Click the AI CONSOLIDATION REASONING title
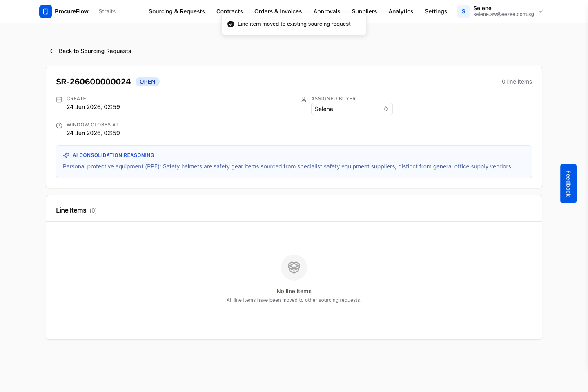 (114, 155)
